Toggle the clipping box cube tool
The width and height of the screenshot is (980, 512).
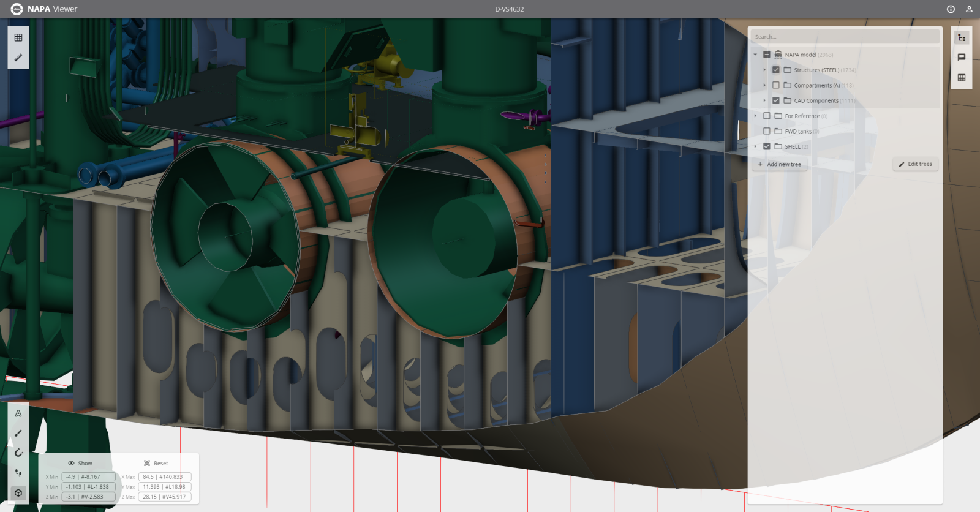(18, 492)
